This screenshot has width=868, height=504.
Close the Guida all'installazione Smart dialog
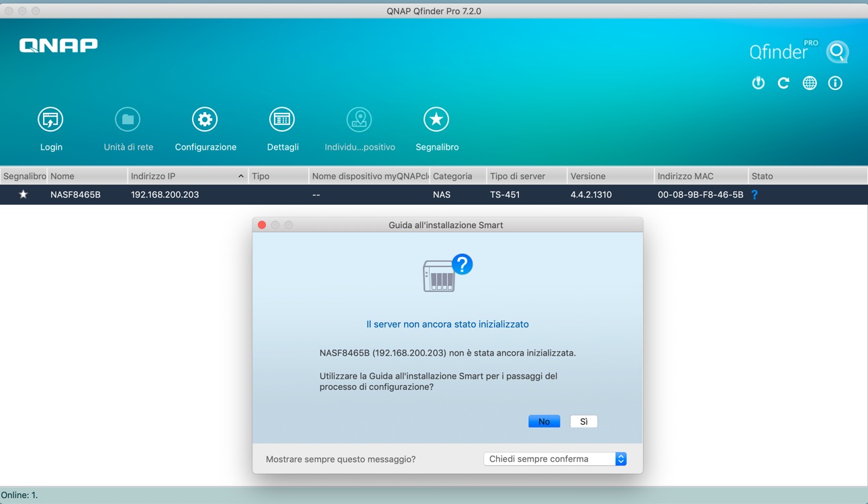point(262,225)
